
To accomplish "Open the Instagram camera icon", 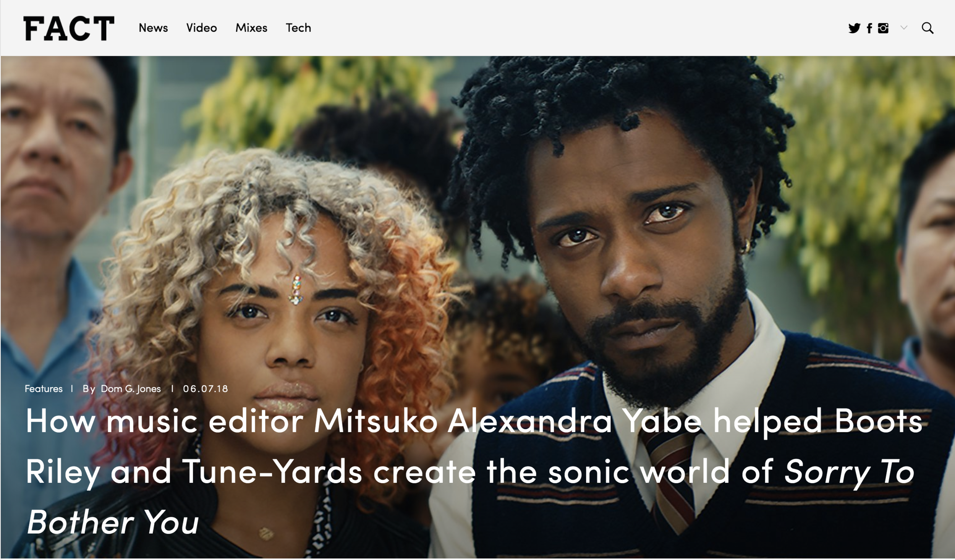I will (883, 28).
